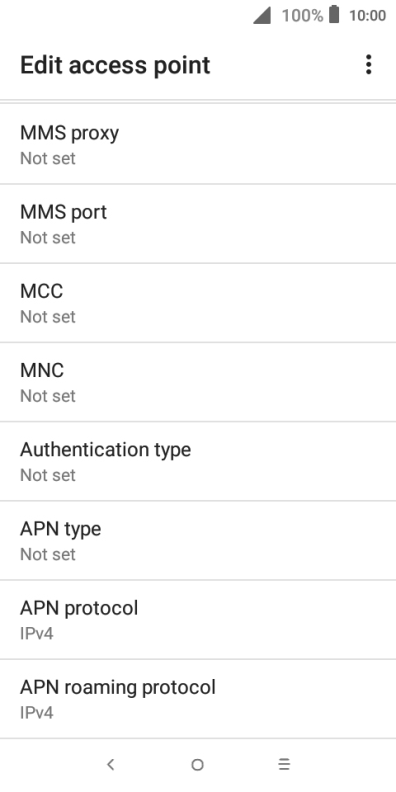The height and width of the screenshot is (792, 396).
Task: Tap the 10:00 clock in status bar
Action: pos(368,16)
